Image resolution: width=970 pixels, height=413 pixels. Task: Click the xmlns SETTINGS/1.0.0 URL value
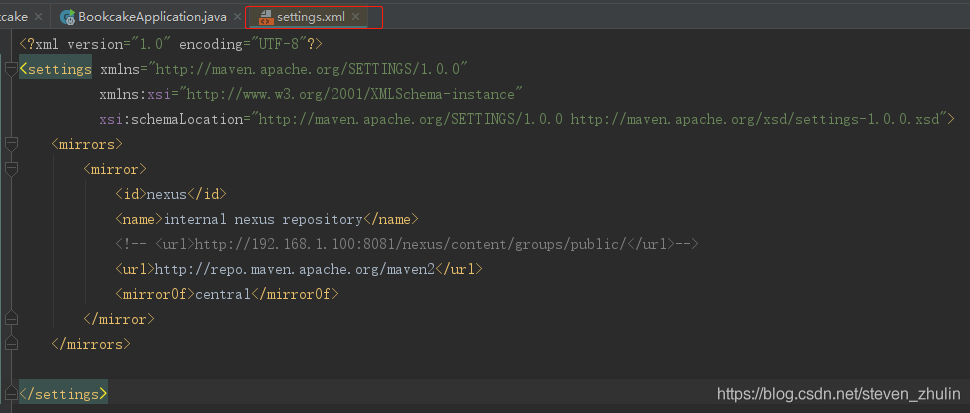pyautogui.click(x=308, y=69)
